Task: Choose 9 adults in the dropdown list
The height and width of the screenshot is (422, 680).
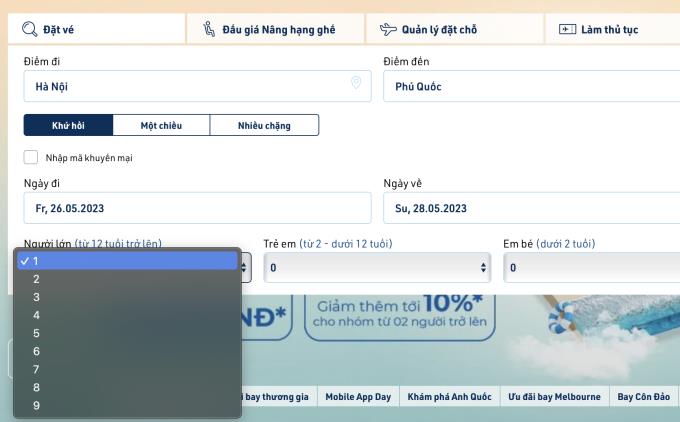Action: (x=37, y=405)
